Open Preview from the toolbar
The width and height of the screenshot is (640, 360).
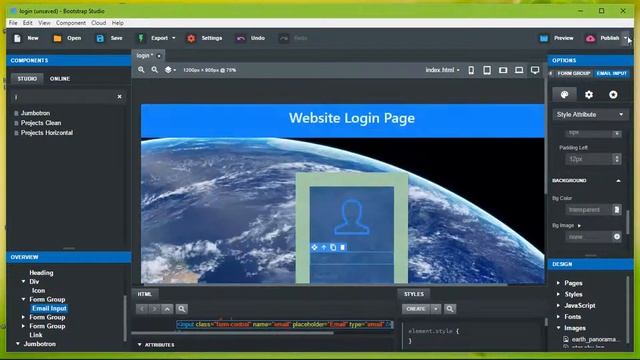tap(557, 38)
